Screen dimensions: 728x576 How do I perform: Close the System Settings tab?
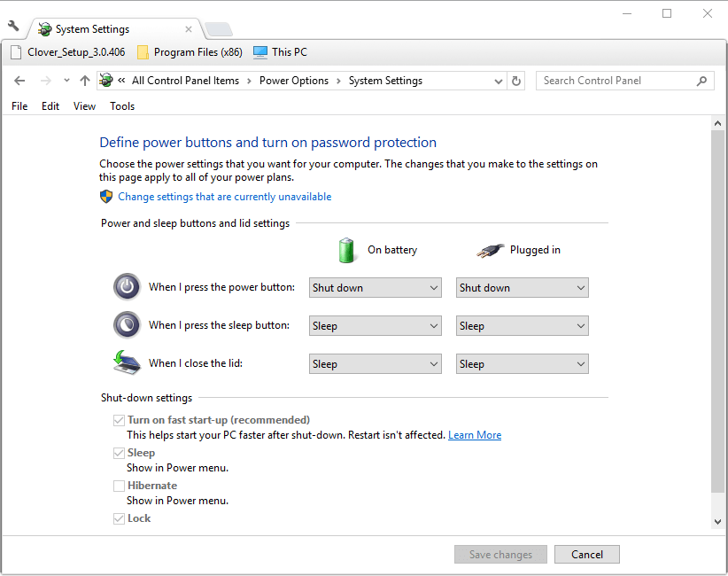coord(189,29)
